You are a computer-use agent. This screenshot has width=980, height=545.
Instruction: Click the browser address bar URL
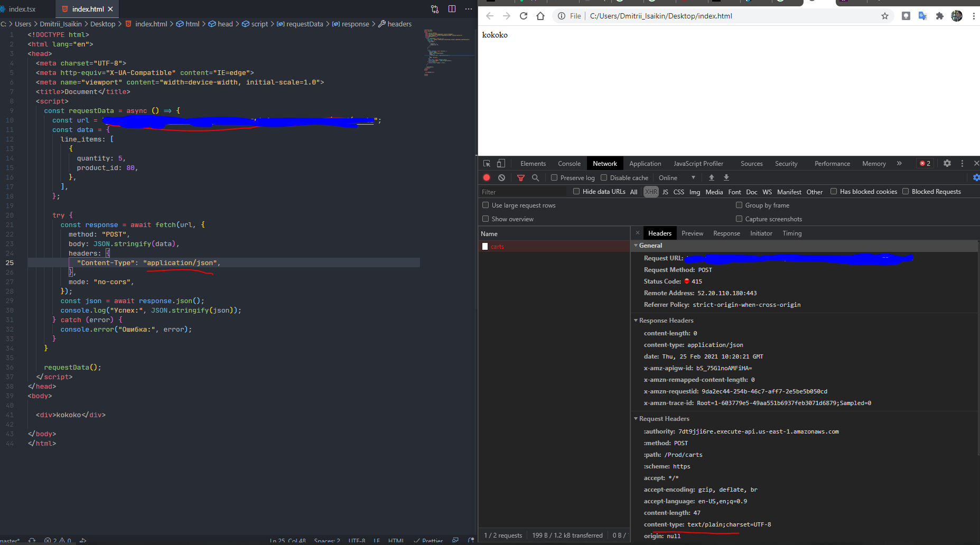point(661,16)
